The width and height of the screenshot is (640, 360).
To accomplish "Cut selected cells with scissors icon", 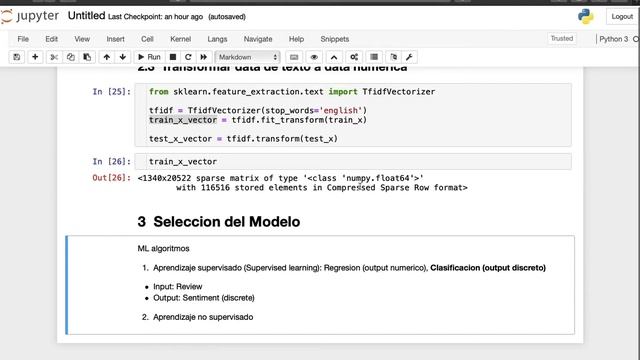I will pyautogui.click(x=54, y=57).
